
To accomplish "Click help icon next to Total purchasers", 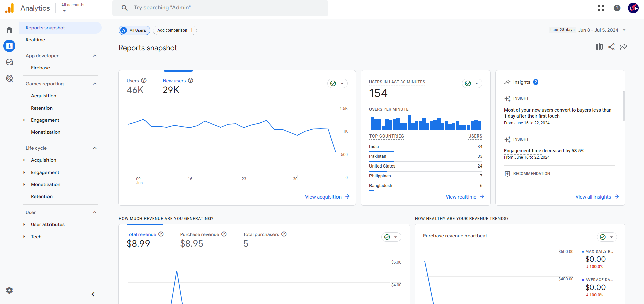I will [284, 234].
